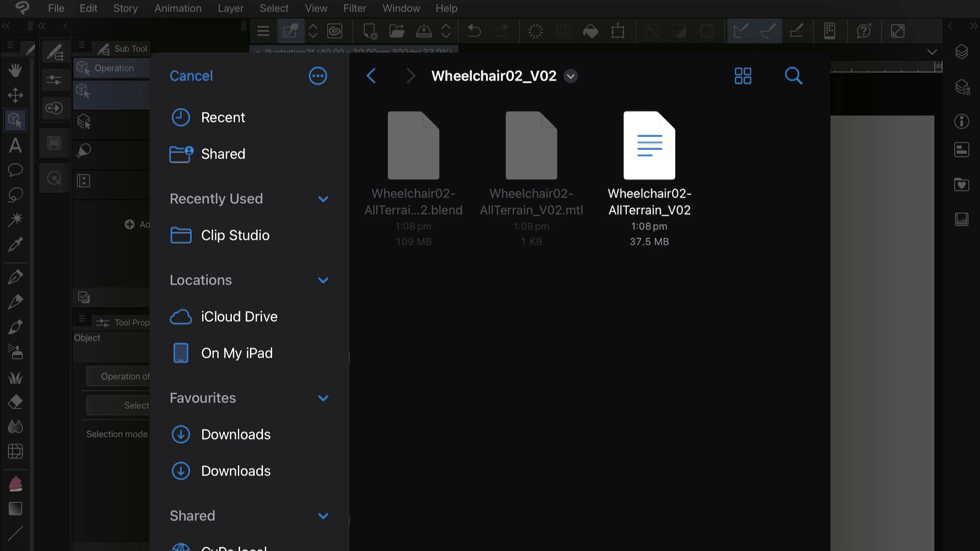The width and height of the screenshot is (980, 551).
Task: Collapse the Locations section
Action: pyautogui.click(x=323, y=280)
